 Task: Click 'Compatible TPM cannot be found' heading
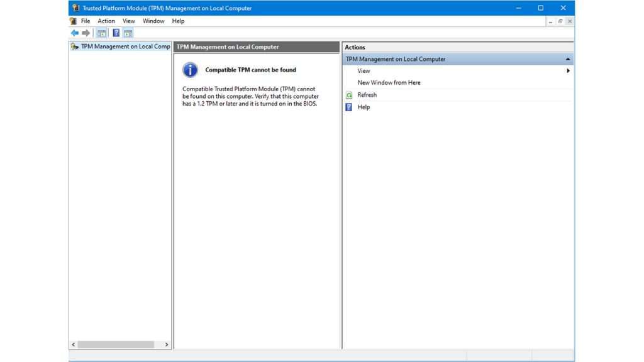coord(250,70)
